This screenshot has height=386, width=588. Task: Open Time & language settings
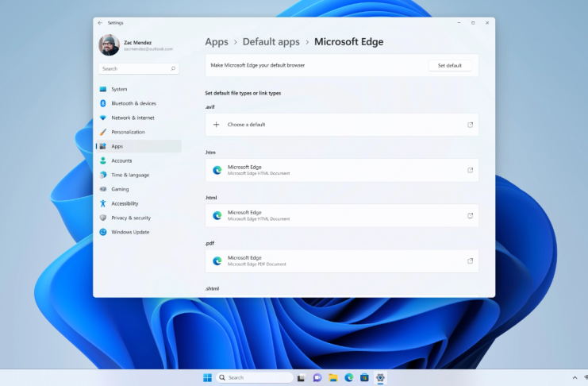click(x=139, y=175)
